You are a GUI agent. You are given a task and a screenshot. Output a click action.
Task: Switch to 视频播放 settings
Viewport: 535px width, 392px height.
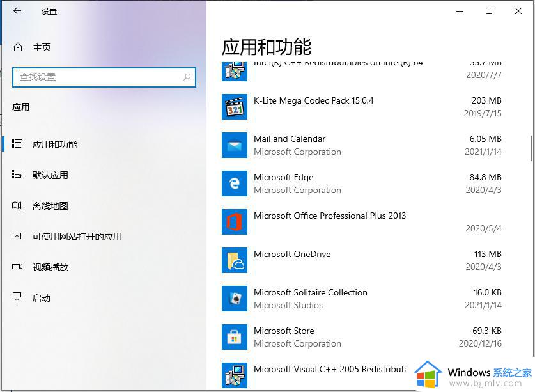point(50,267)
